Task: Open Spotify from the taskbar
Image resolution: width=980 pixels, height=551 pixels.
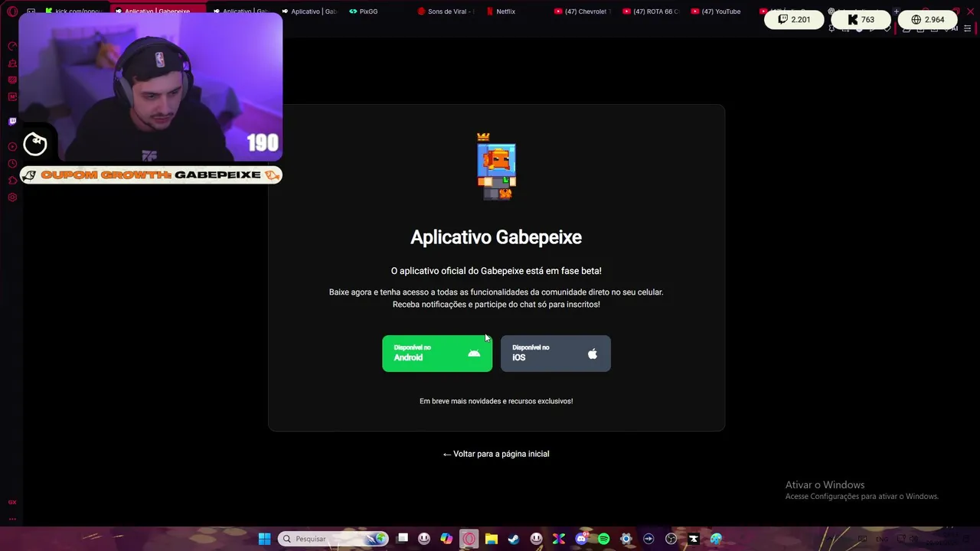Action: 603,539
